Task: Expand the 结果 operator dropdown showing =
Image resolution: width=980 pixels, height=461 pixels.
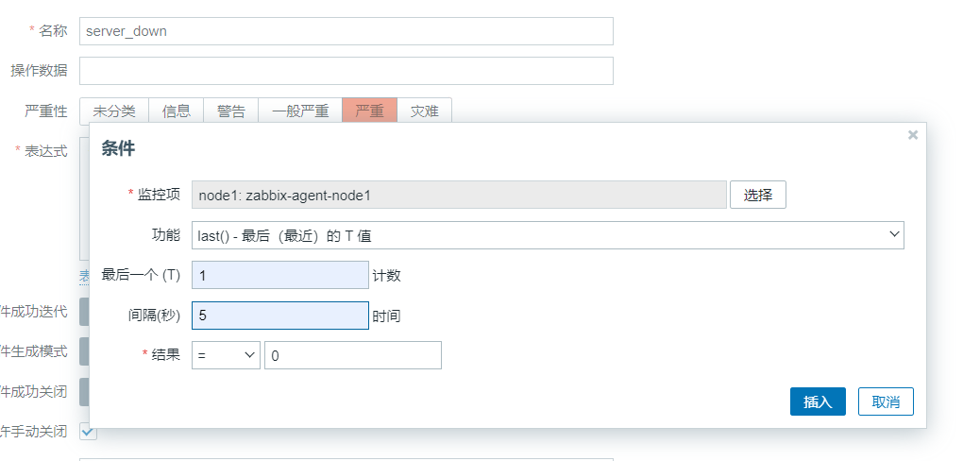Action: [226, 355]
